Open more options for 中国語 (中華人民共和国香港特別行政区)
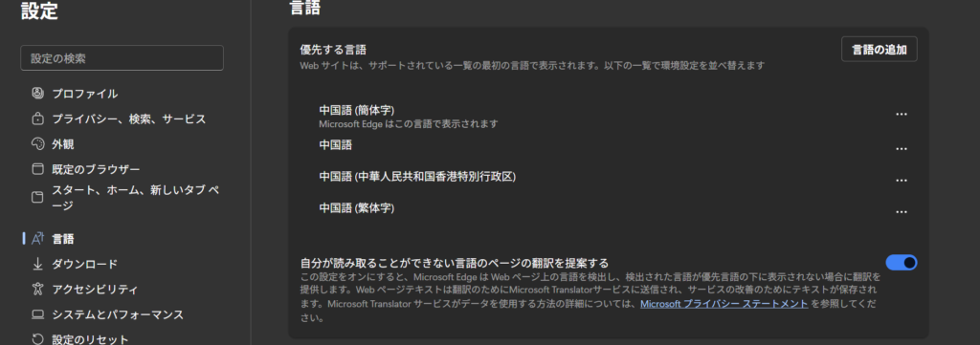The image size is (980, 345). [x=902, y=181]
